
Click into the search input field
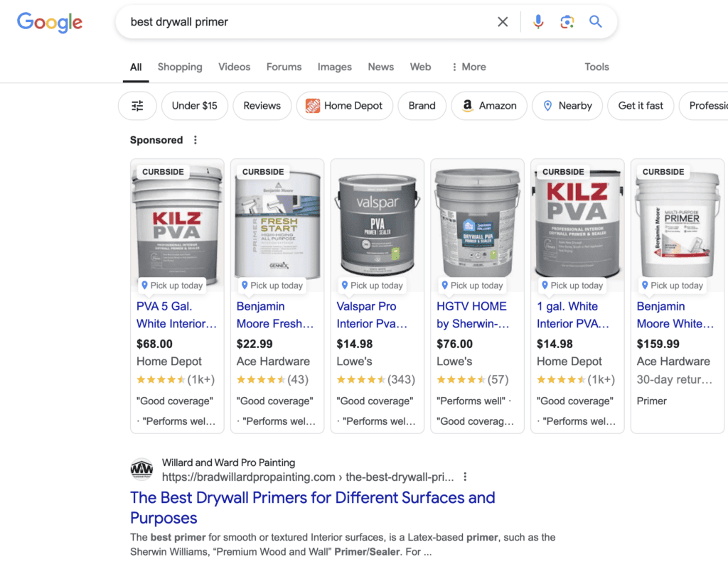(306, 22)
